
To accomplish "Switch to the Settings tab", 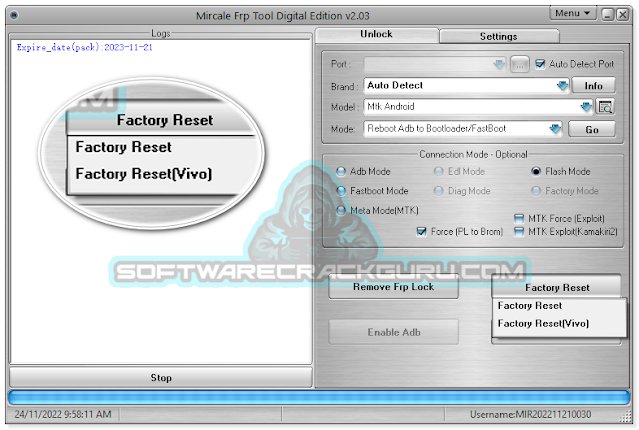I will pos(499,36).
